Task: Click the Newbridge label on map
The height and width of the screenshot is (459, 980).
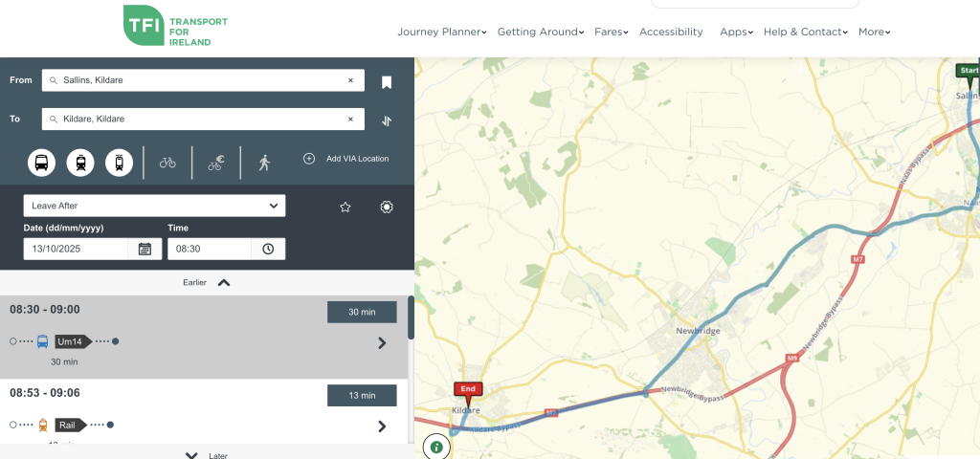Action: pyautogui.click(x=698, y=331)
